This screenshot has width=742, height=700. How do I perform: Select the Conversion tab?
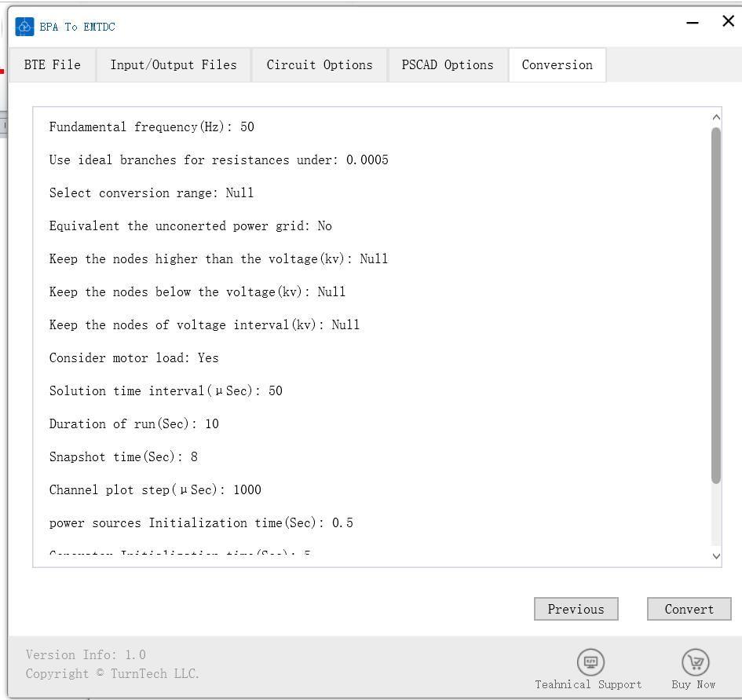coord(557,65)
